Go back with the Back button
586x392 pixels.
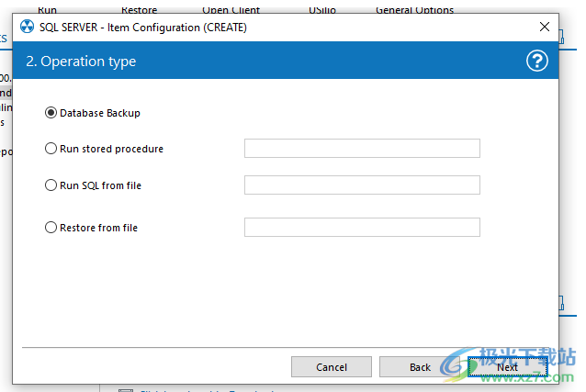[420, 367]
